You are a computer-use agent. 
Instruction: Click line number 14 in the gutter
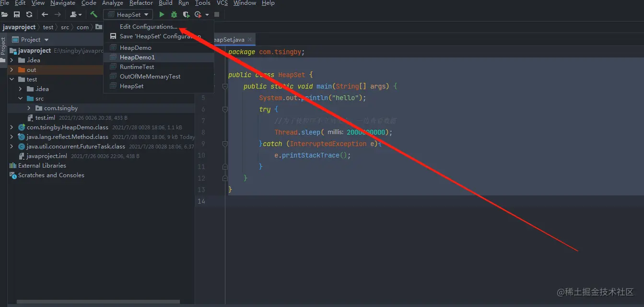pyautogui.click(x=200, y=202)
